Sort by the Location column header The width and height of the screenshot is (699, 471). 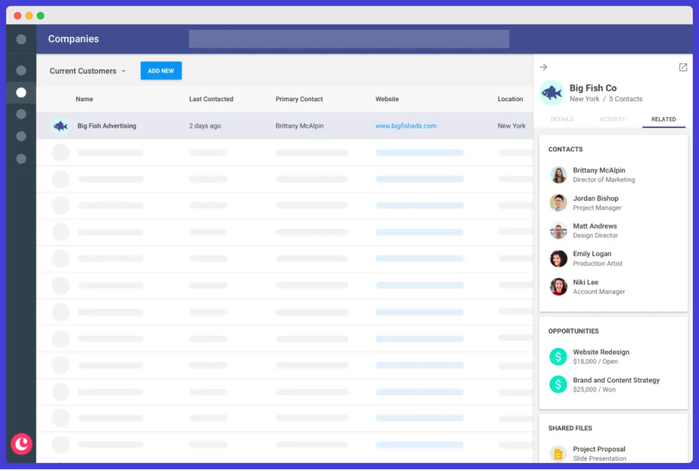(x=510, y=99)
